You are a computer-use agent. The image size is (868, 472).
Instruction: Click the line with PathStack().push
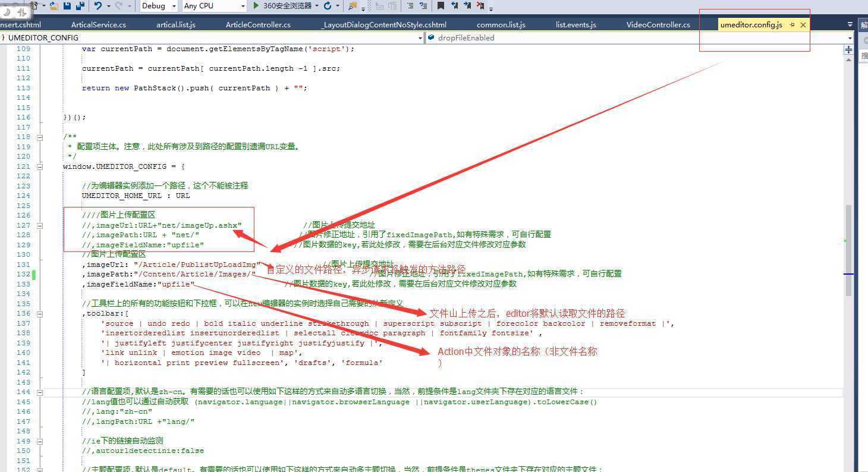194,88
